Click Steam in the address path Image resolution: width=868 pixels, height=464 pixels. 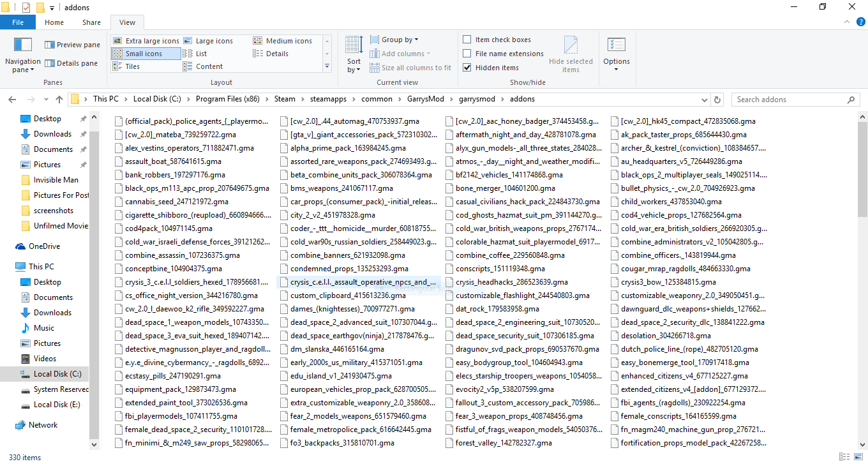285,100
